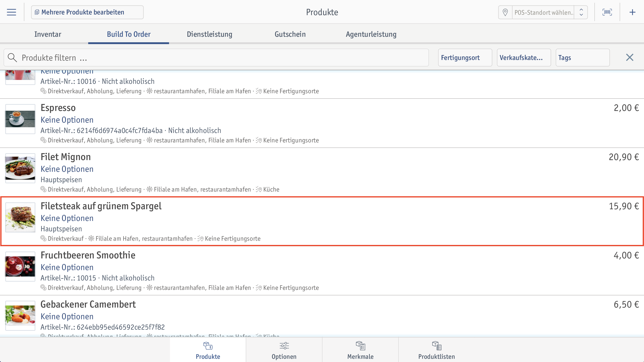Click the 15,90 € price
Screen dimensions: 644x362
(x=624, y=206)
